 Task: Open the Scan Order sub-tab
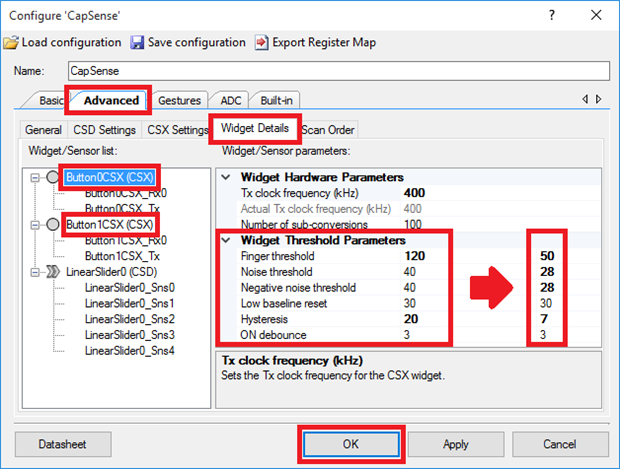tap(328, 130)
